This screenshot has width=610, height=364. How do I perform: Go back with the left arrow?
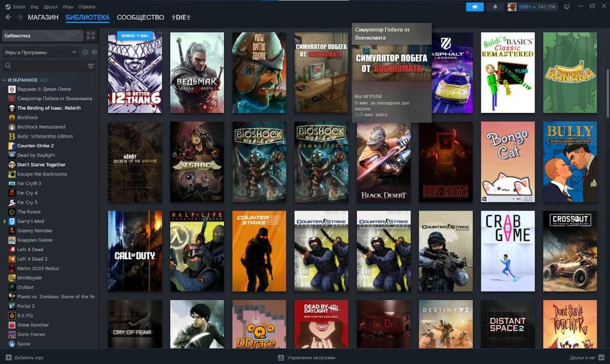9,18
